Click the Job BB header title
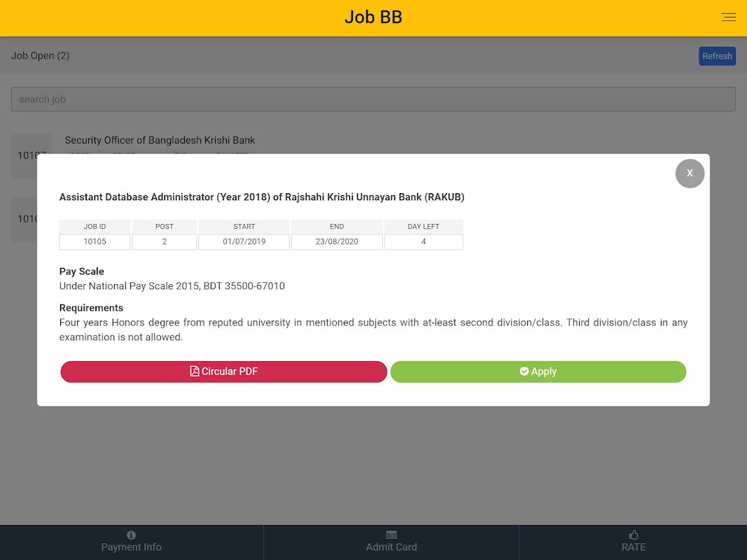 coord(373,17)
